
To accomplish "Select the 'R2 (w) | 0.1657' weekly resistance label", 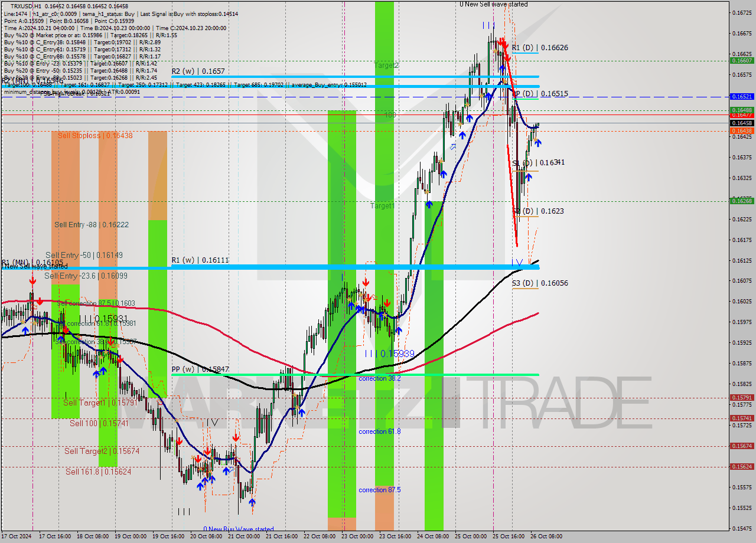I will pos(198,71).
